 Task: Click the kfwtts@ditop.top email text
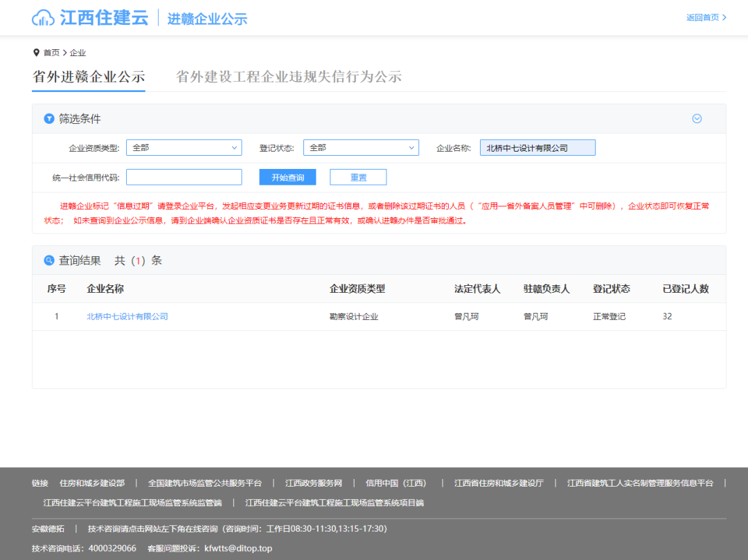[x=238, y=548]
